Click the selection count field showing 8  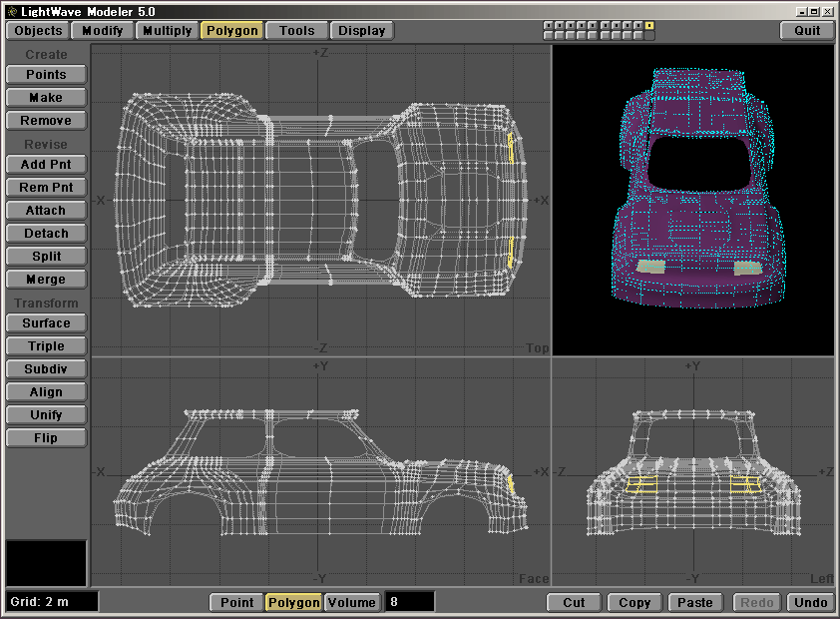[x=409, y=602]
